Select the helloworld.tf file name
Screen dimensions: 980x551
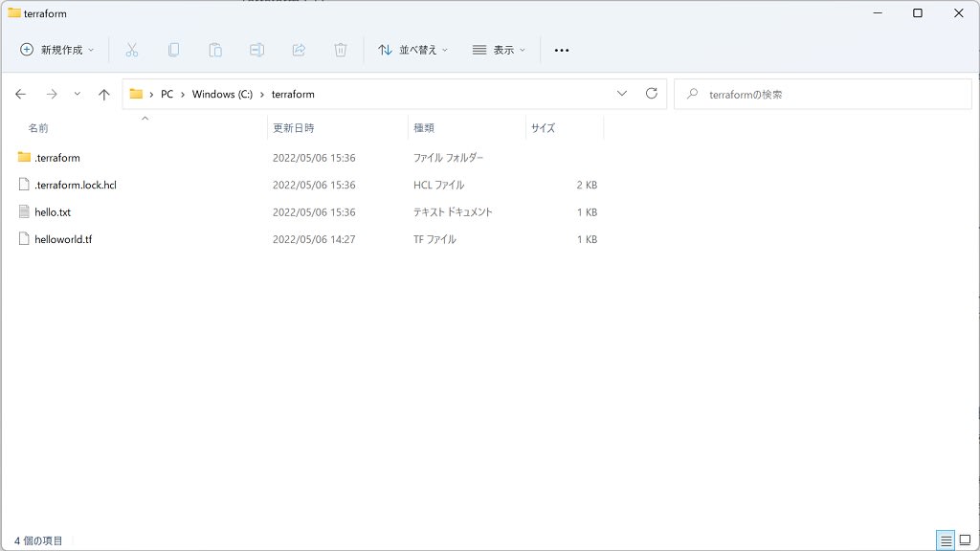click(x=63, y=239)
